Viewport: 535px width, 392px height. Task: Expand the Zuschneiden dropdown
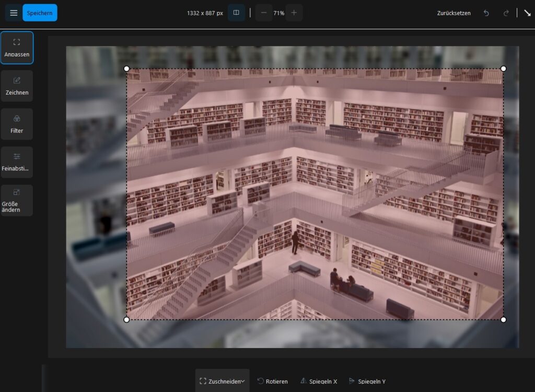tap(222, 381)
